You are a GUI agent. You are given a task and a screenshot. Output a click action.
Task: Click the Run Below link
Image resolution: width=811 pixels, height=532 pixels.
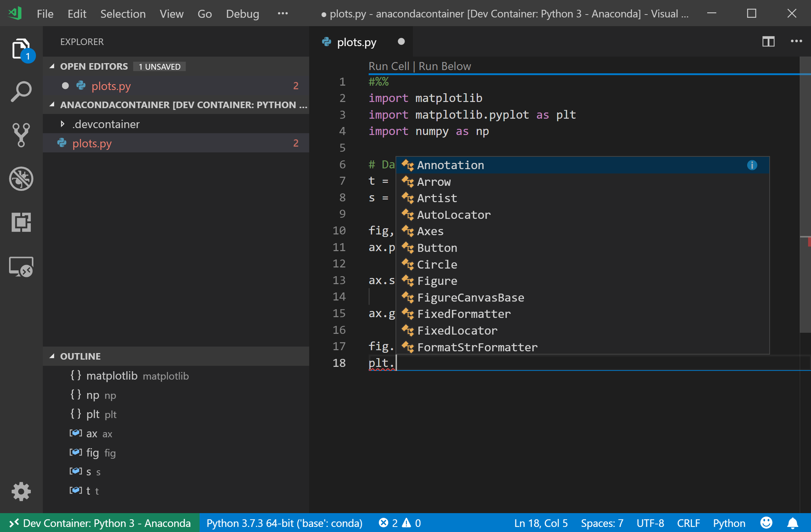pos(445,66)
